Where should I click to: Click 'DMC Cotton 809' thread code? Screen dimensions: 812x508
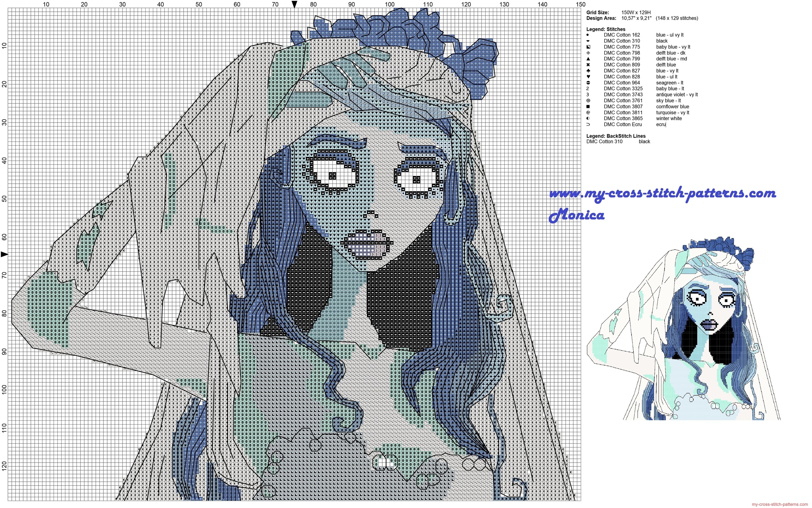pos(622,65)
